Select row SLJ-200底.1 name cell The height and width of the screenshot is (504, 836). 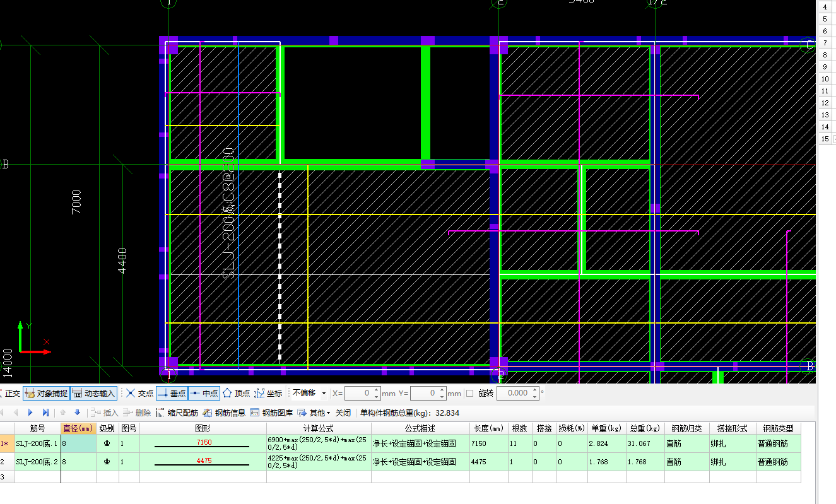coord(37,443)
